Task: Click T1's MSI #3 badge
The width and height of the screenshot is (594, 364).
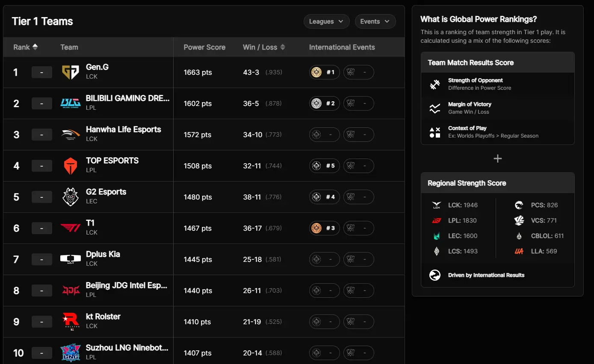Action: pos(325,228)
